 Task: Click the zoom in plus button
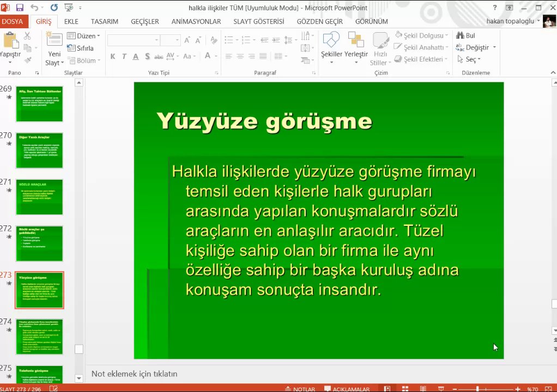[518, 389]
